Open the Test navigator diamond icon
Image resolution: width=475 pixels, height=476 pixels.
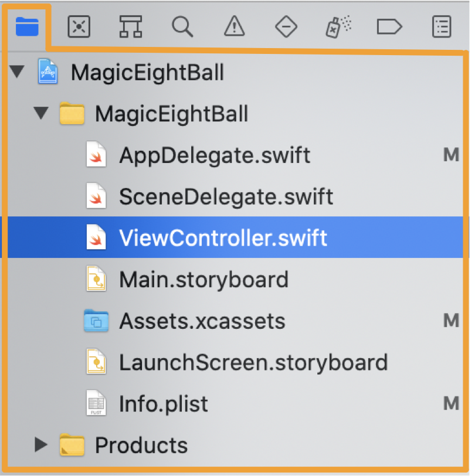(x=286, y=27)
